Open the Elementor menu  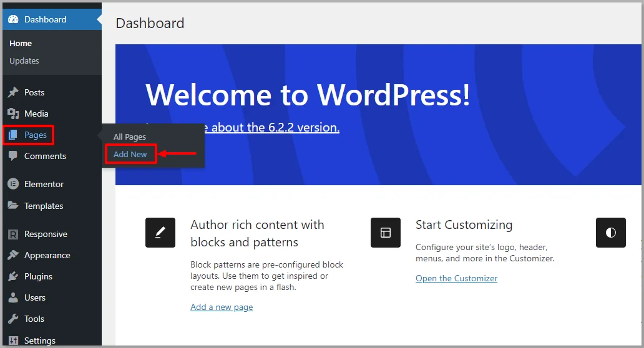44,184
